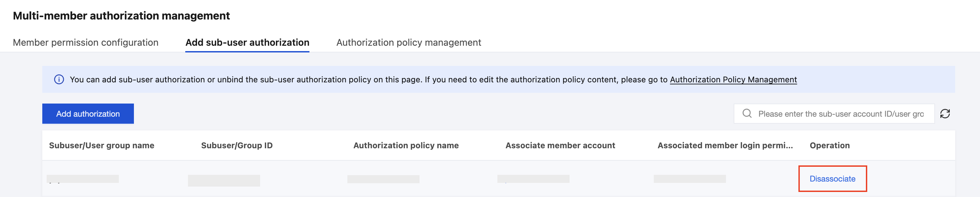Viewport: 980px width, 197px height.
Task: Click Disassociate in the Operation column
Action: click(x=832, y=179)
